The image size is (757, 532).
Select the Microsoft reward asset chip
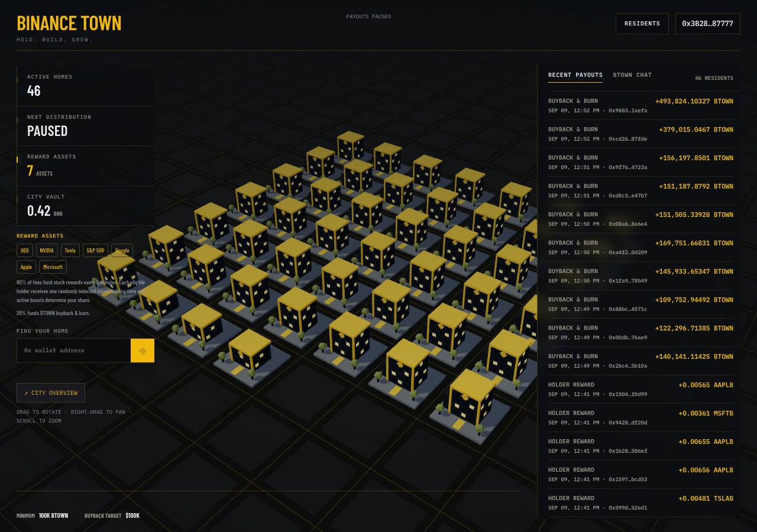pos(53,267)
